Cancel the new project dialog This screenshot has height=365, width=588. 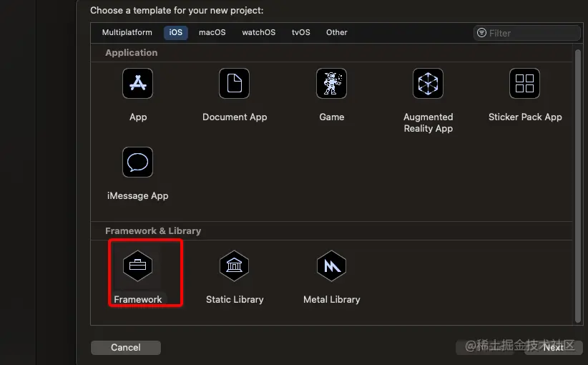(x=126, y=347)
